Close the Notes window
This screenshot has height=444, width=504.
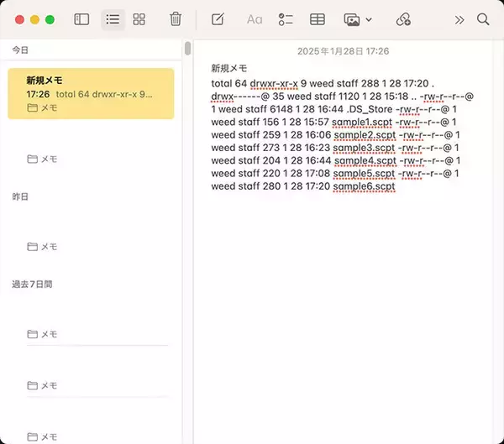click(x=19, y=20)
